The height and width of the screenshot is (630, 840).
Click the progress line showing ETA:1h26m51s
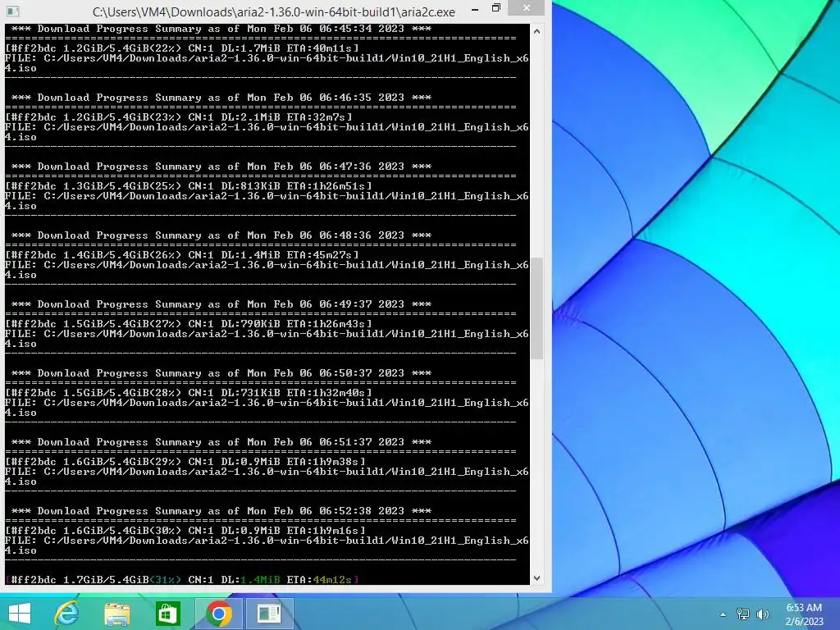point(189,186)
